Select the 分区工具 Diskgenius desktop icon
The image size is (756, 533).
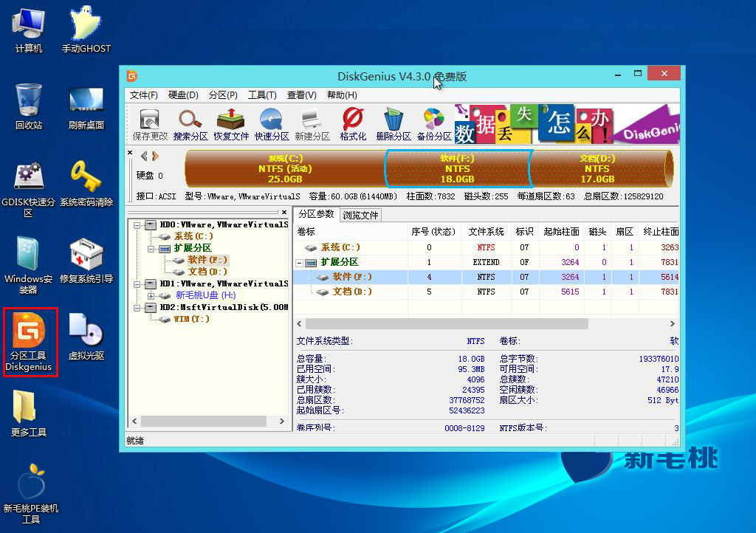(x=29, y=342)
